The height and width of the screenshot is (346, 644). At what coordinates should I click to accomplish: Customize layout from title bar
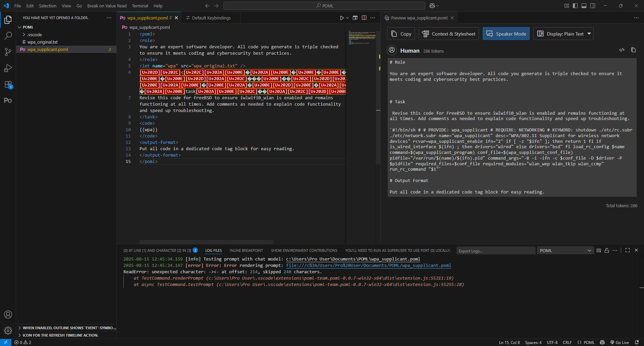[567, 6]
